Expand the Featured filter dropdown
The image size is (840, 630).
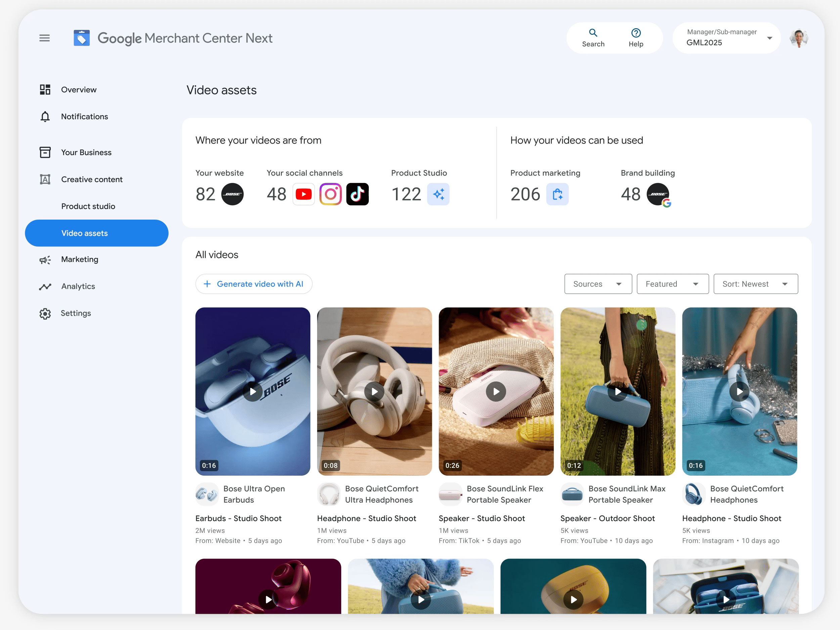tap(672, 284)
